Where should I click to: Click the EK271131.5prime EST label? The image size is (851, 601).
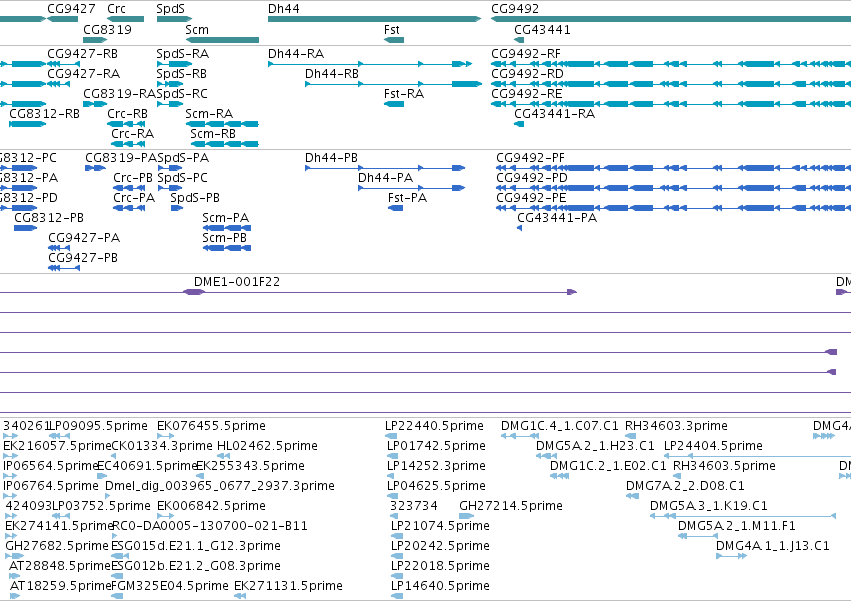click(x=288, y=587)
